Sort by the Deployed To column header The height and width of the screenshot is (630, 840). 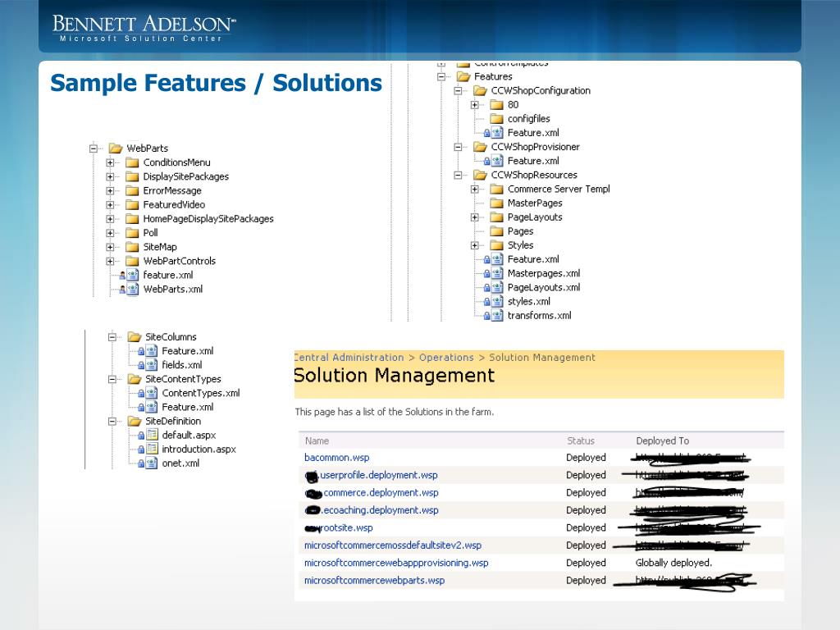662,441
